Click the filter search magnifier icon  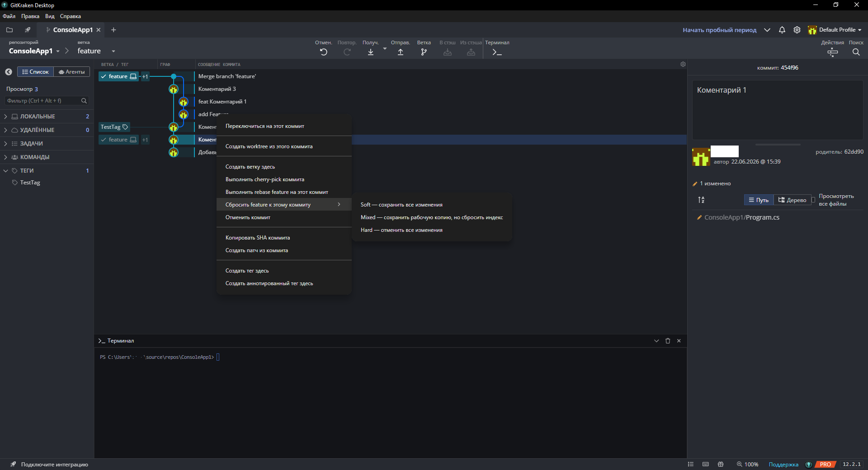84,101
